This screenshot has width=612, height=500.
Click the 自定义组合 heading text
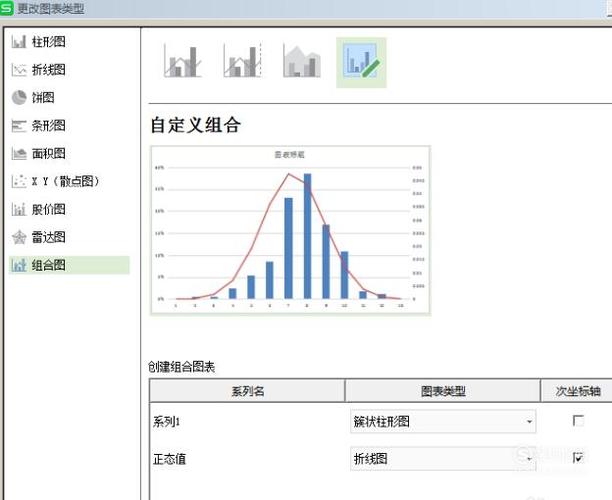pyautogui.click(x=196, y=125)
